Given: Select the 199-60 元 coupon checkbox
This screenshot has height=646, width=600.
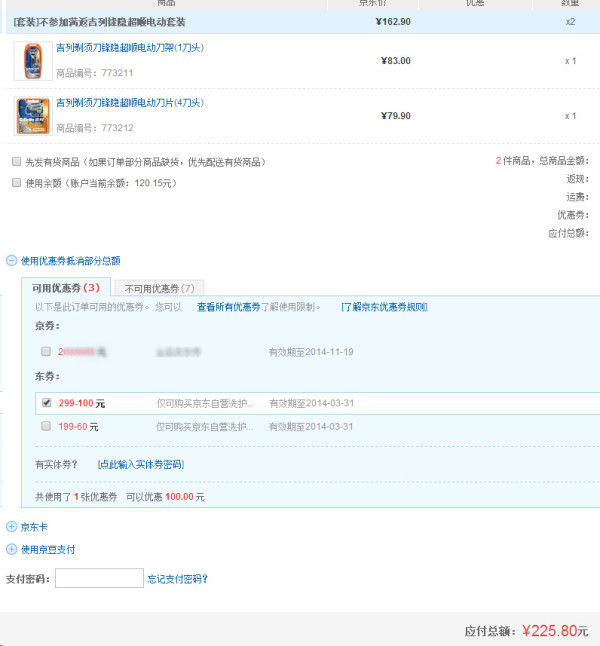Looking at the screenshot, I should tap(46, 426).
